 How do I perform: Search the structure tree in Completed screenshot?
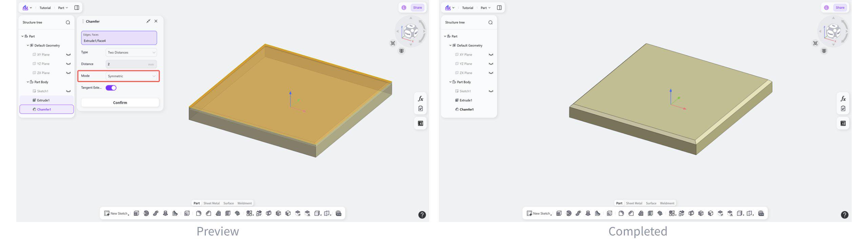[490, 22]
